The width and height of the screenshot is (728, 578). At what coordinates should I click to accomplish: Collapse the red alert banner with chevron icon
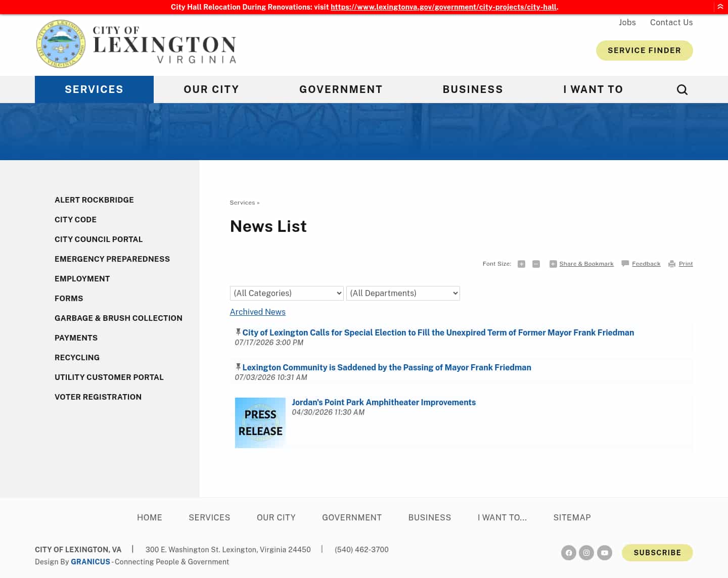click(720, 7)
